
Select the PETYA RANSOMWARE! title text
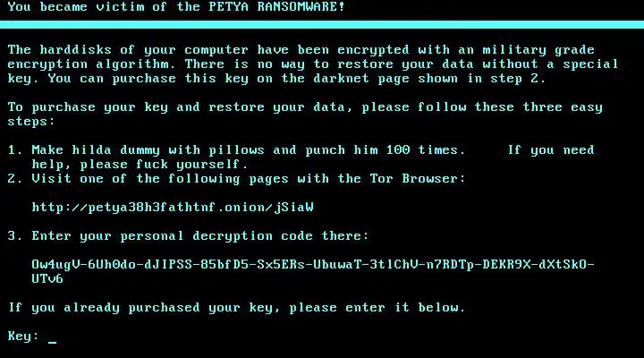point(276,6)
